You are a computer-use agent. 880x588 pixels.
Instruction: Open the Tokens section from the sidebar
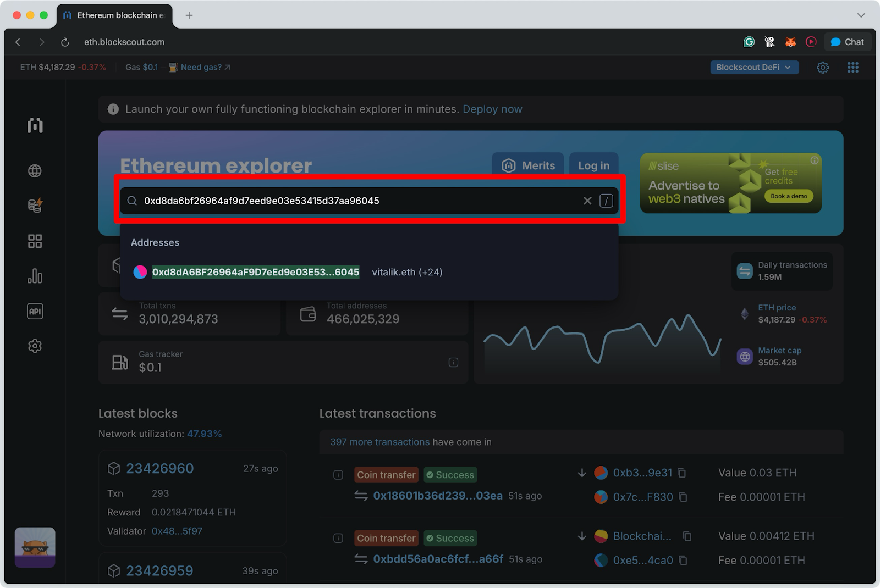click(x=35, y=206)
